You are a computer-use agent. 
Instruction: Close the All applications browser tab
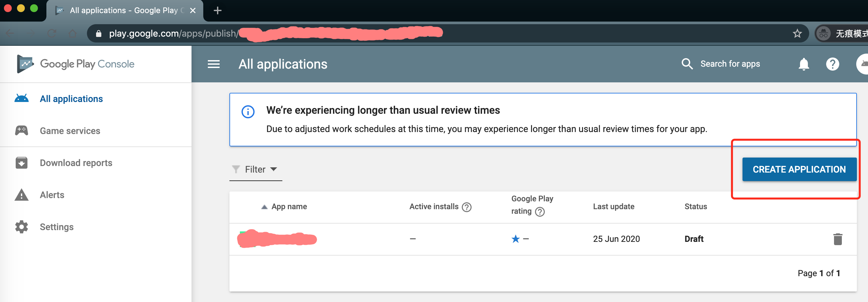tap(193, 10)
